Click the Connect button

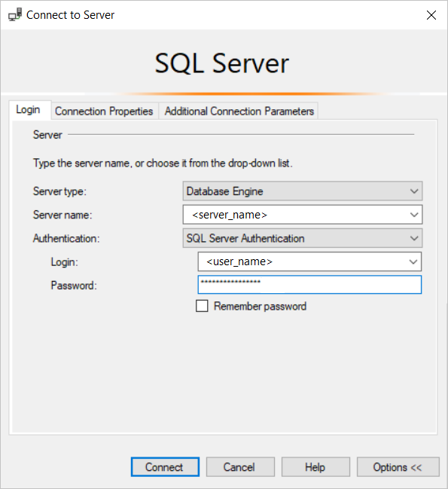click(165, 467)
